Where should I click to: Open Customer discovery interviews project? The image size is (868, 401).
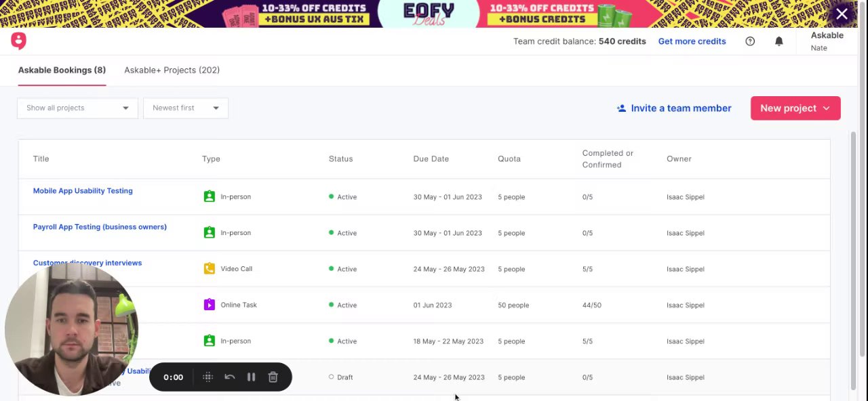87,263
